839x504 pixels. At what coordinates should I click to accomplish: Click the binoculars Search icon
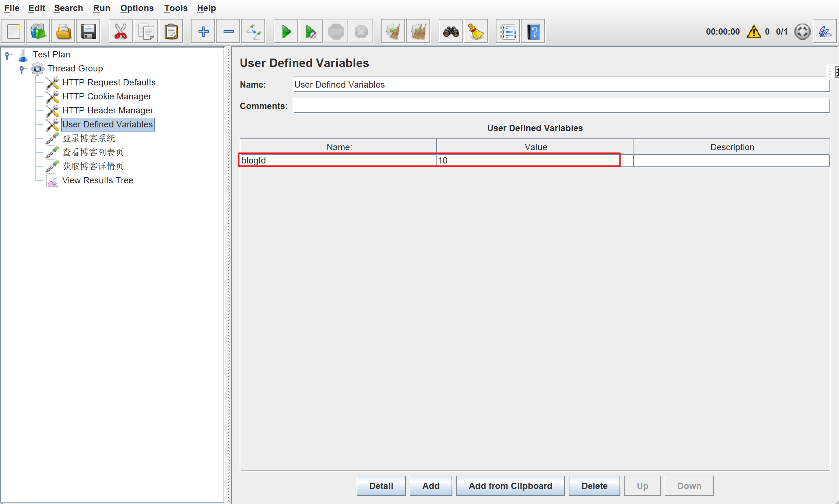(x=451, y=32)
